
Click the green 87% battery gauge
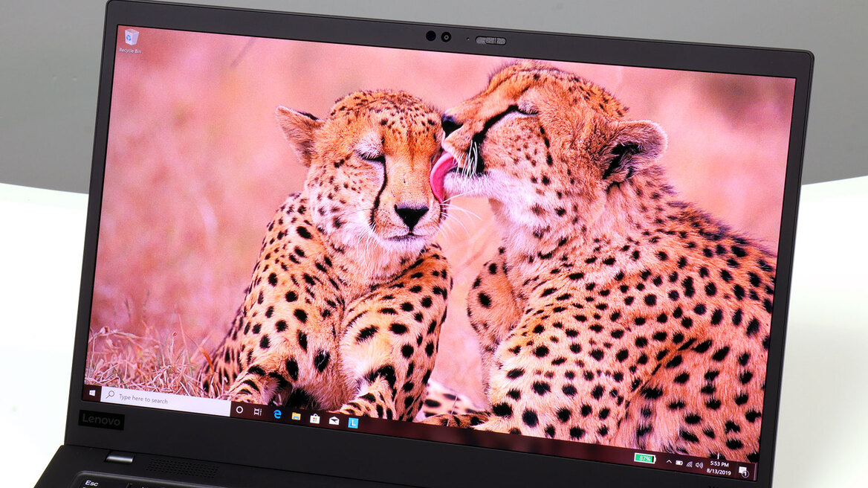click(644, 459)
